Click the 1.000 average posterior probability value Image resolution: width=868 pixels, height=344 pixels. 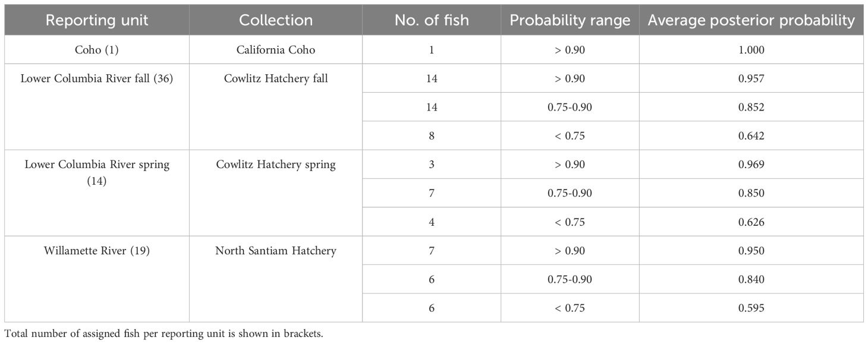coord(751,50)
